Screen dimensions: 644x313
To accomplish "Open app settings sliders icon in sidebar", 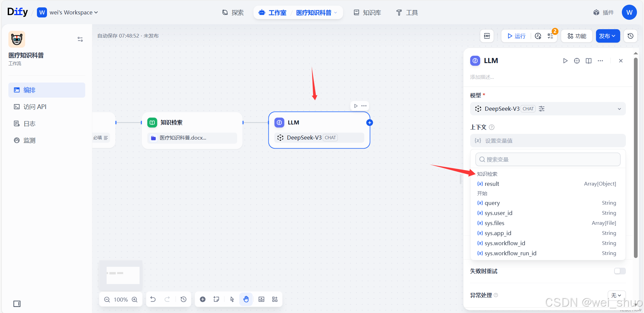I will tap(80, 39).
